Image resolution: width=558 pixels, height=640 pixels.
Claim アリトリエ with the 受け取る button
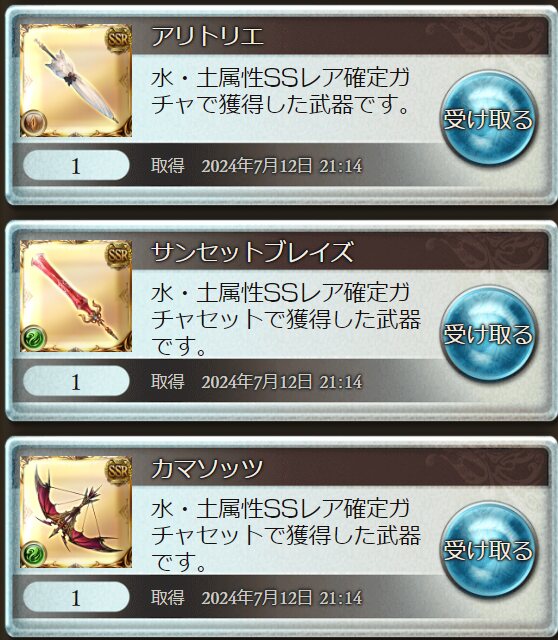coord(489,118)
